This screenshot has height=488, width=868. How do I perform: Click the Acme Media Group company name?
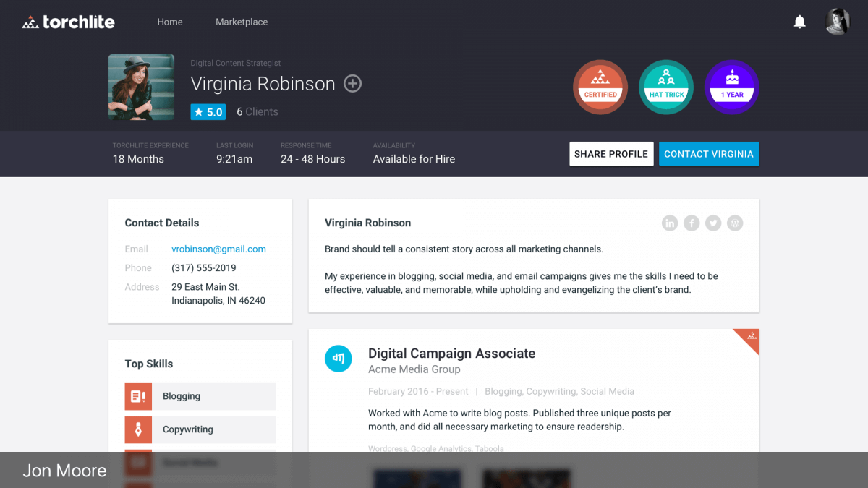[414, 369]
